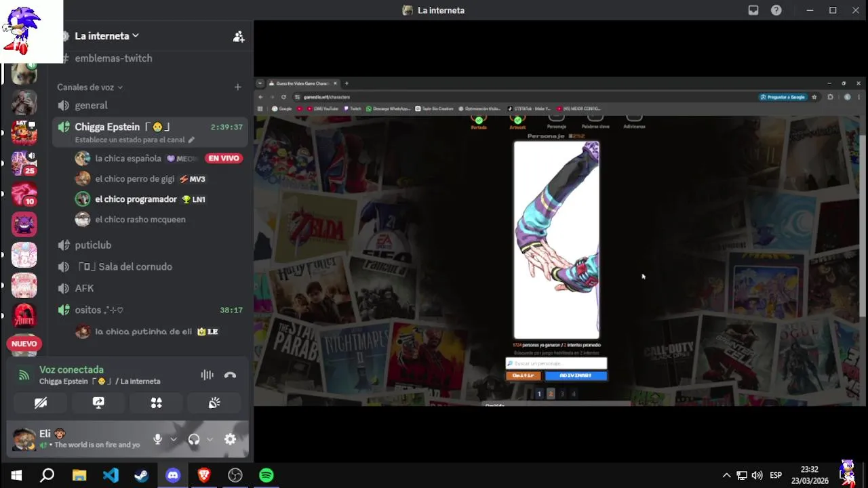Select attempt number 1 in the stream

coord(539,394)
